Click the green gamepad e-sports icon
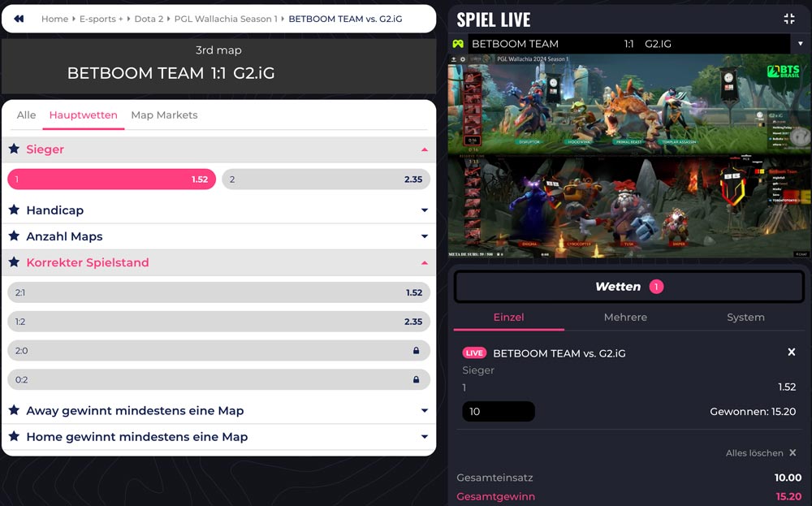 click(x=458, y=44)
